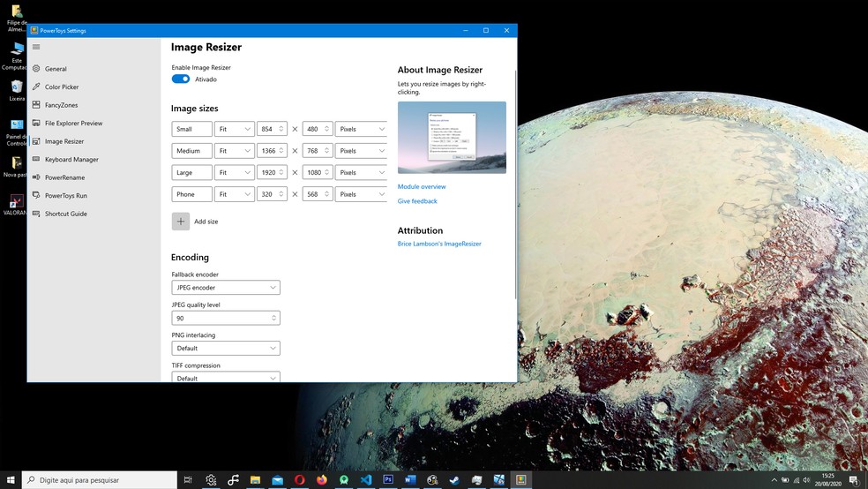Open Photoshop from the taskbar

tap(388, 479)
